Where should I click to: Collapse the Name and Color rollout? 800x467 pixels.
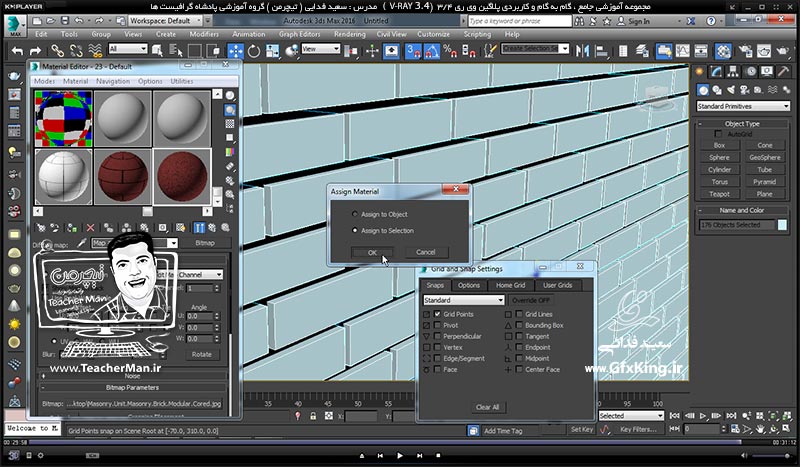pyautogui.click(x=742, y=210)
